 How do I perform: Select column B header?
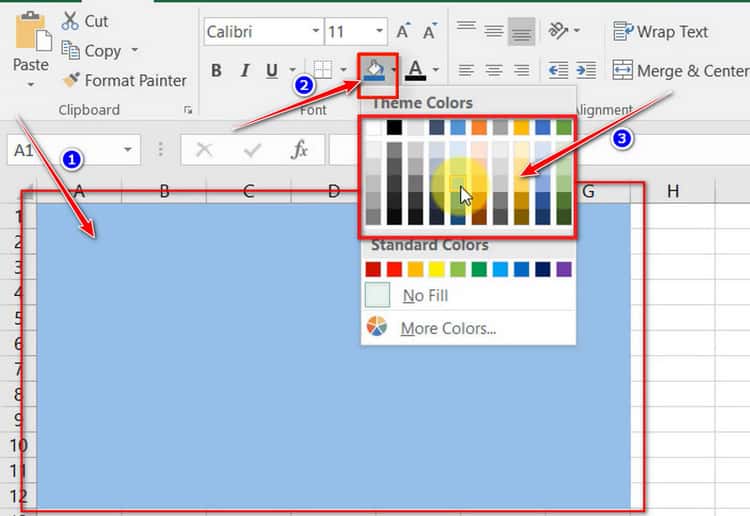coord(164,191)
